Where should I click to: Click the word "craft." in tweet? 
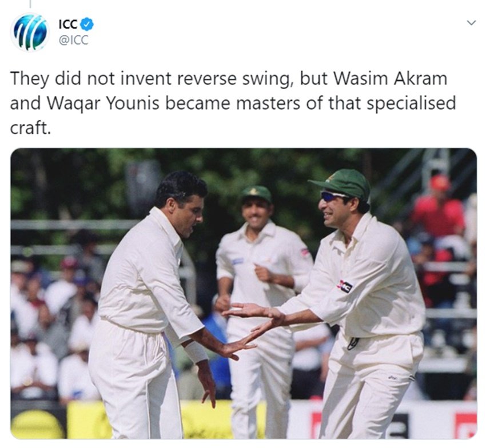(x=30, y=127)
